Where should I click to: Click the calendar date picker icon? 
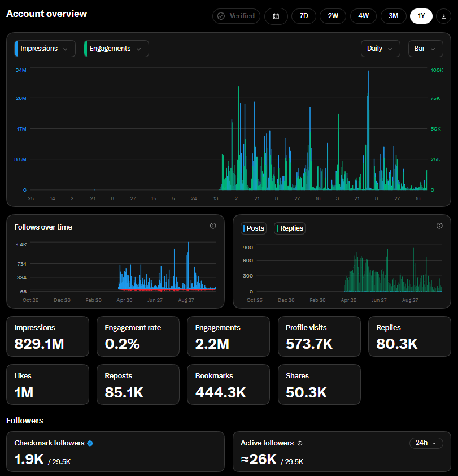276,16
